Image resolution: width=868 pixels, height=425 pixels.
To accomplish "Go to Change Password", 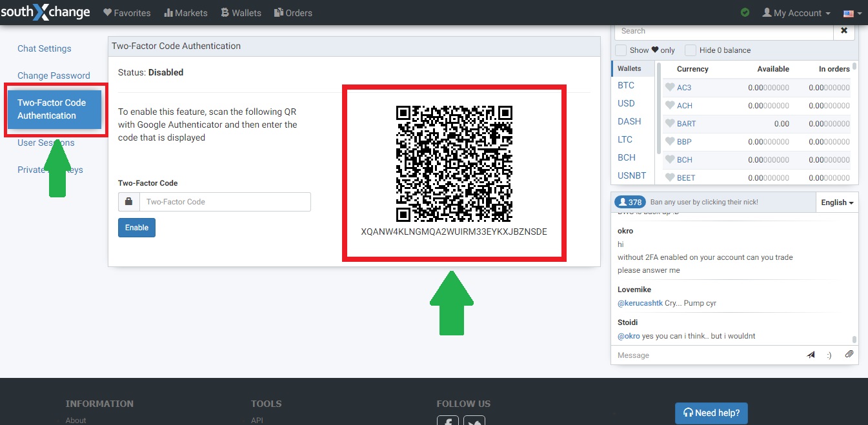I will coord(54,75).
